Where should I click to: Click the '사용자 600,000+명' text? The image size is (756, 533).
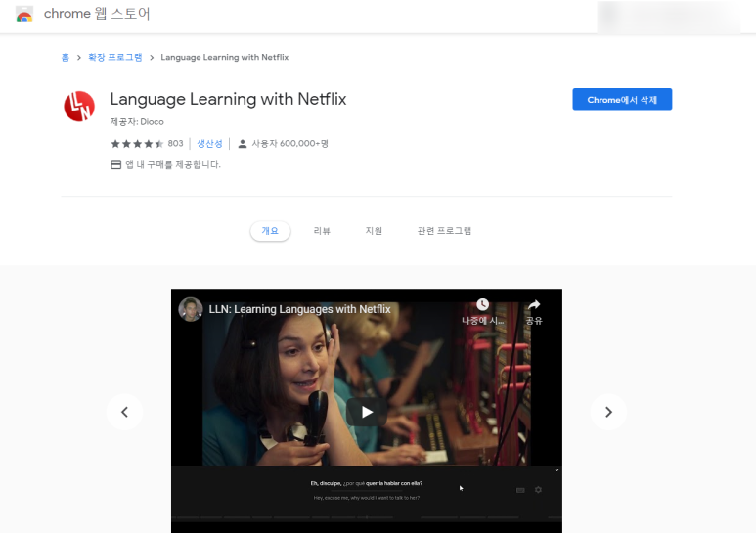[x=289, y=144]
